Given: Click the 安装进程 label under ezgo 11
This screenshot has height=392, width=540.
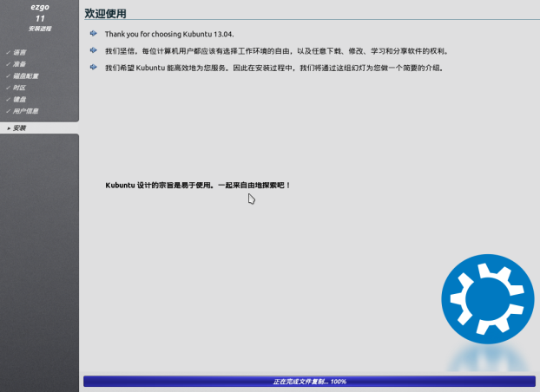Looking at the screenshot, I should [x=39, y=29].
